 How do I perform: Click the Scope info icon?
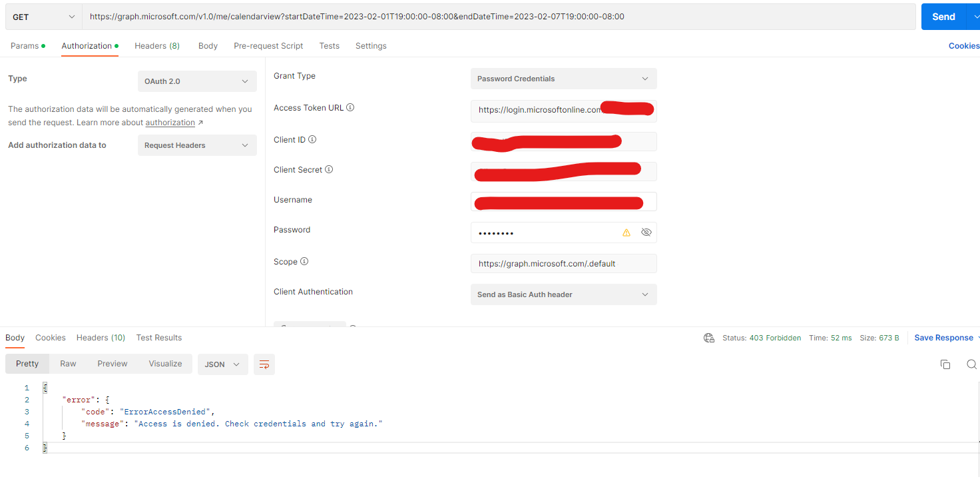pyautogui.click(x=306, y=261)
